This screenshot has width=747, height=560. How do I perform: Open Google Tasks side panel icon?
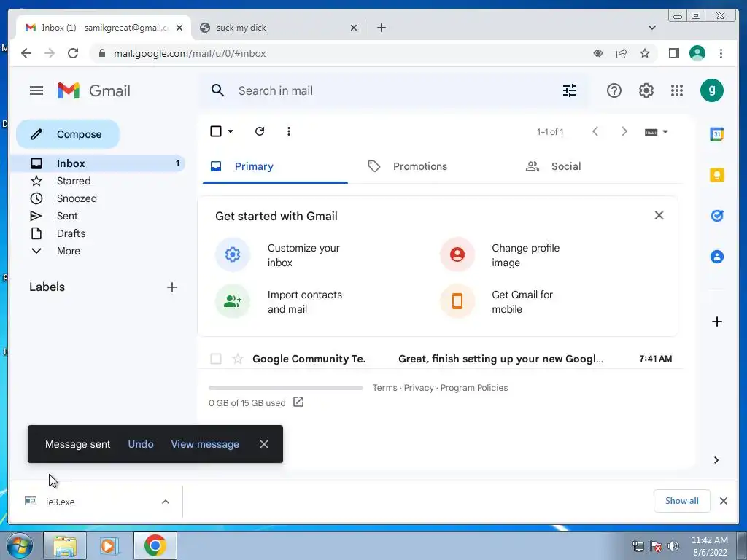pyautogui.click(x=717, y=216)
